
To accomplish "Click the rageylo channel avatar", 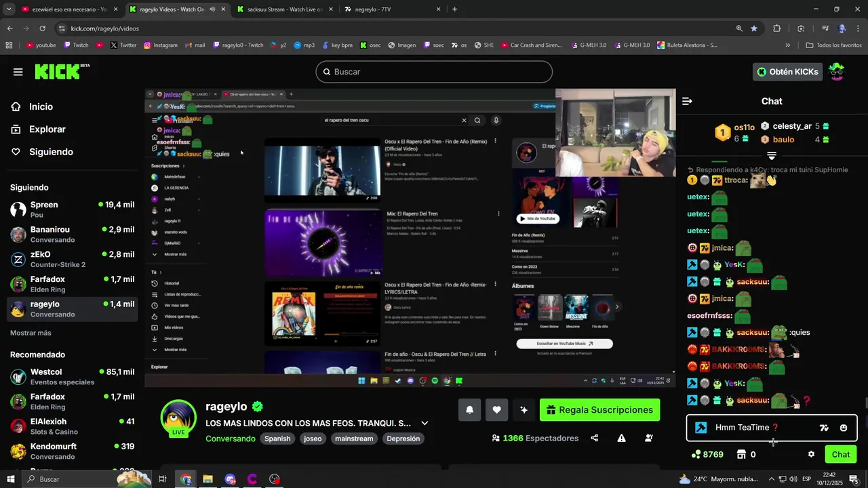I will pos(178,418).
